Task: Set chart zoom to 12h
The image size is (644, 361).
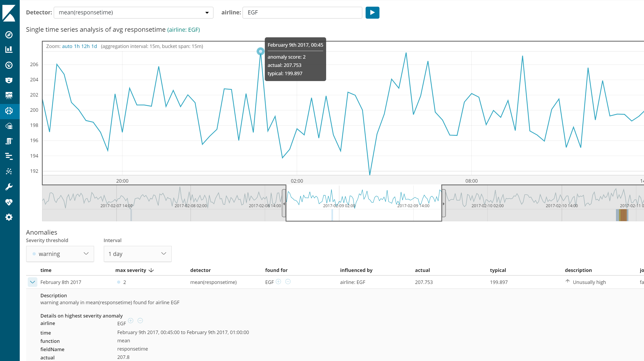Action: (x=85, y=46)
